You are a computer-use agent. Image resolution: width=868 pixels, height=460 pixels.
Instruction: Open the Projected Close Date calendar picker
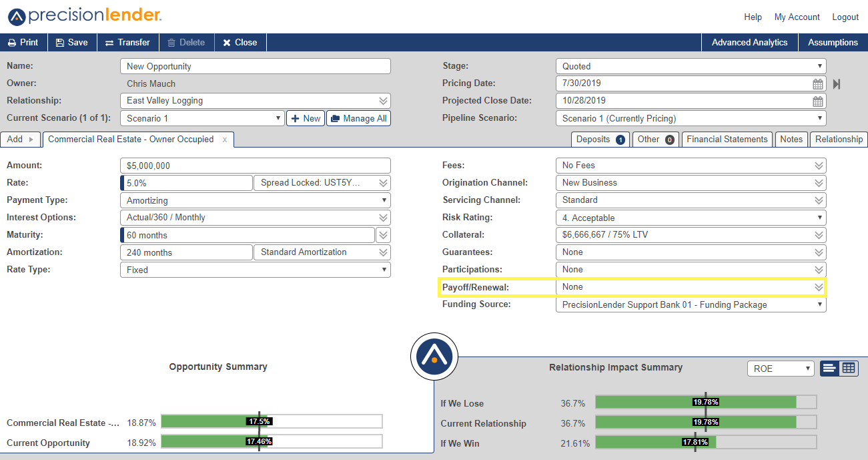tap(818, 101)
